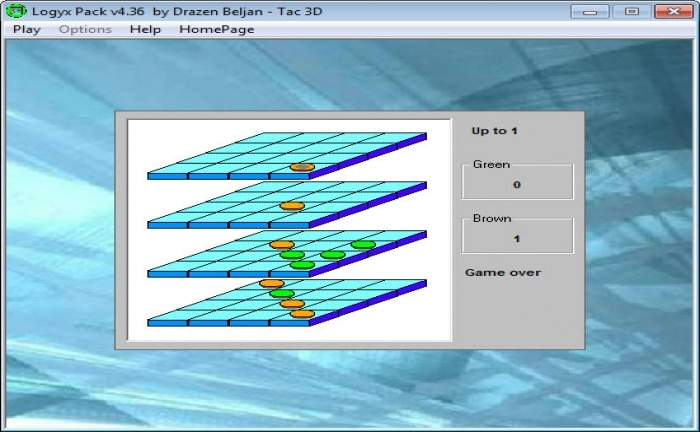The image size is (700, 432).
Task: Click the Green score value 0
Action: coord(517,185)
